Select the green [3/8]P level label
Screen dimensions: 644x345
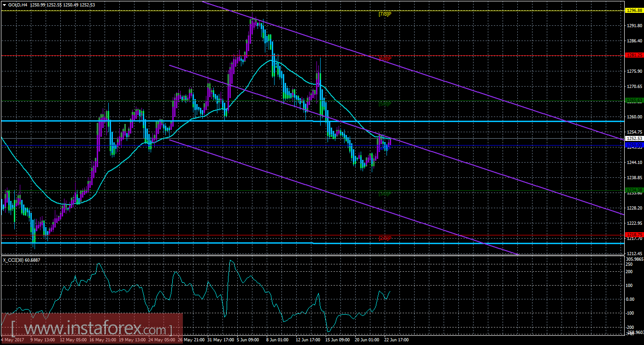click(385, 193)
